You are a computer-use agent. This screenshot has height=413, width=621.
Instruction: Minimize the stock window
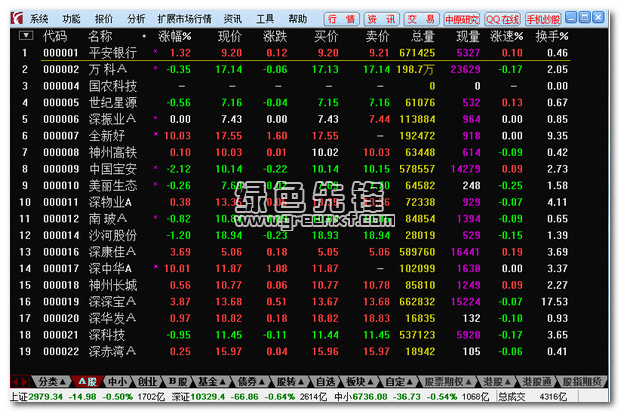571,17
